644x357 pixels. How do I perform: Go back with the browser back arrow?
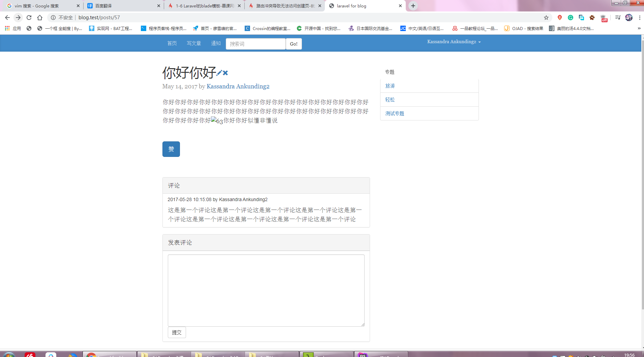(7, 18)
